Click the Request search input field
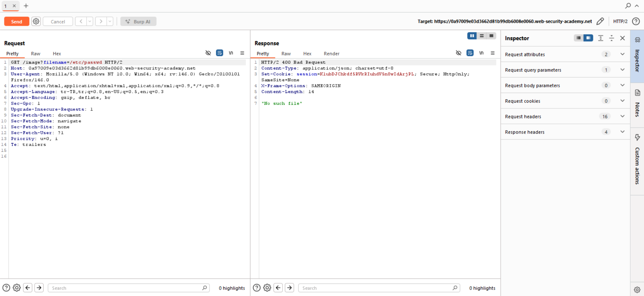Image resolution: width=644 pixels, height=296 pixels. coord(129,288)
